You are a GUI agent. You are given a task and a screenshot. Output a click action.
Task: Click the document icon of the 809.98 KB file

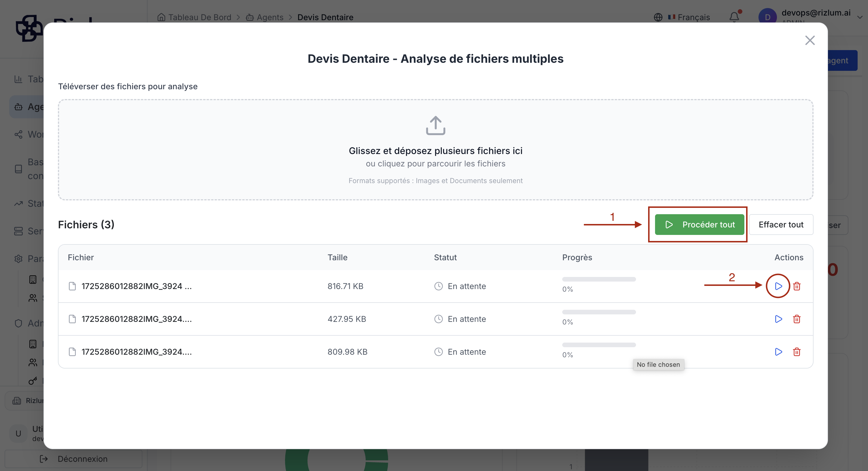click(x=72, y=352)
